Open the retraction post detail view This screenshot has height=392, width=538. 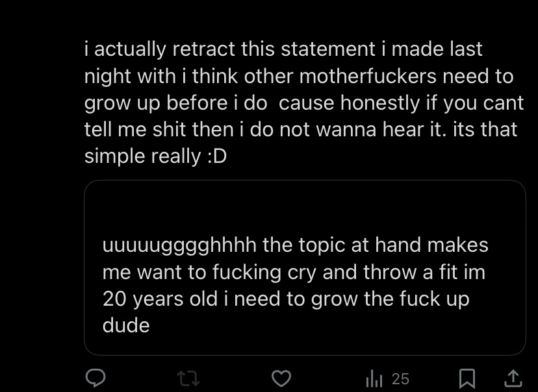[303, 102]
